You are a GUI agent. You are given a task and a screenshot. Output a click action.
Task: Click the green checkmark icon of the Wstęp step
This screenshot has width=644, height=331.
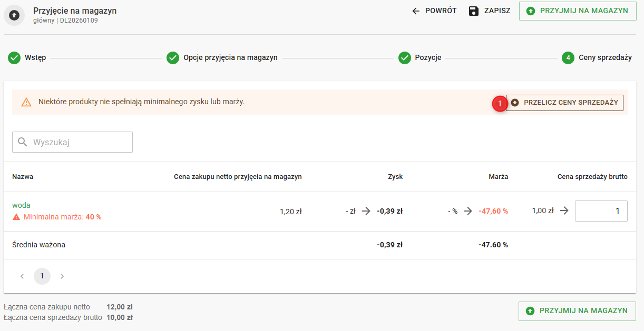(x=14, y=58)
